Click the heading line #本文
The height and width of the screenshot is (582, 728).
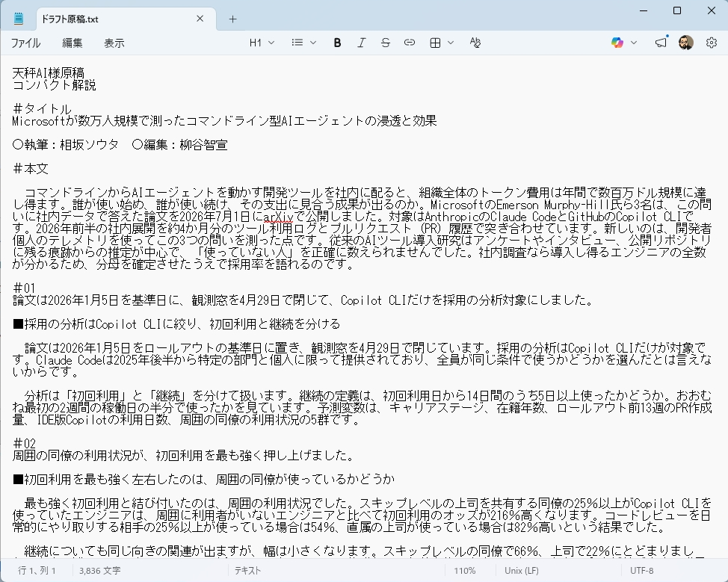click(30, 169)
